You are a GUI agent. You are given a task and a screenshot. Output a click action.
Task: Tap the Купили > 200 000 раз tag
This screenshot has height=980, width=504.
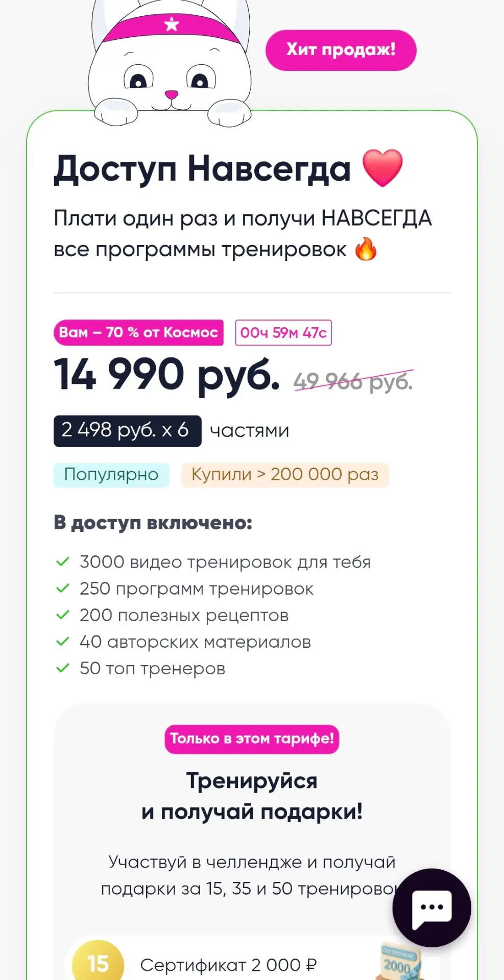(x=285, y=475)
